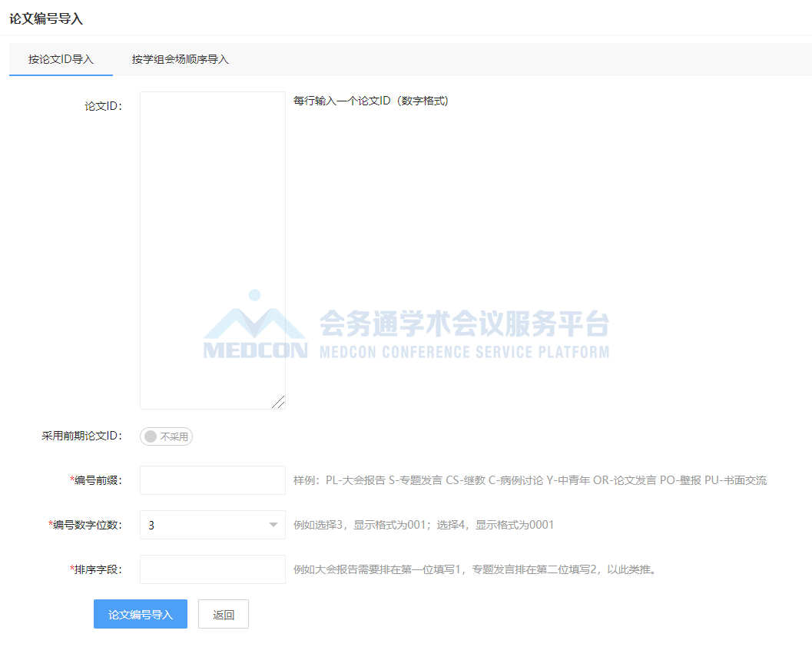Click the 采用前期论文ID: label

(82, 436)
